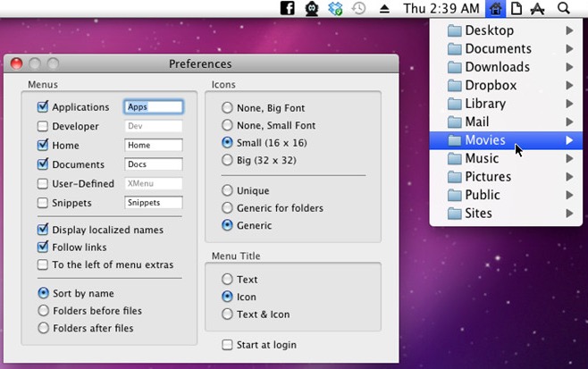The width and height of the screenshot is (588, 369).
Task: Click the Dropbox menu bar icon
Action: coord(335,8)
